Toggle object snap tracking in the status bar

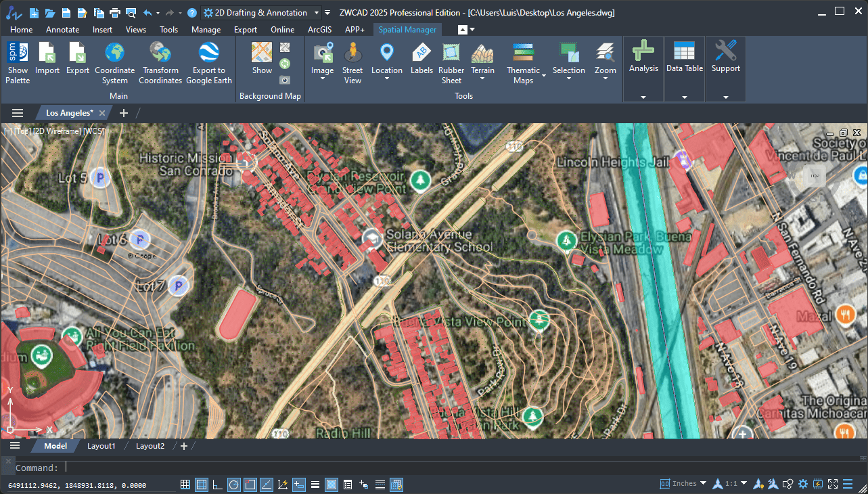pos(267,484)
